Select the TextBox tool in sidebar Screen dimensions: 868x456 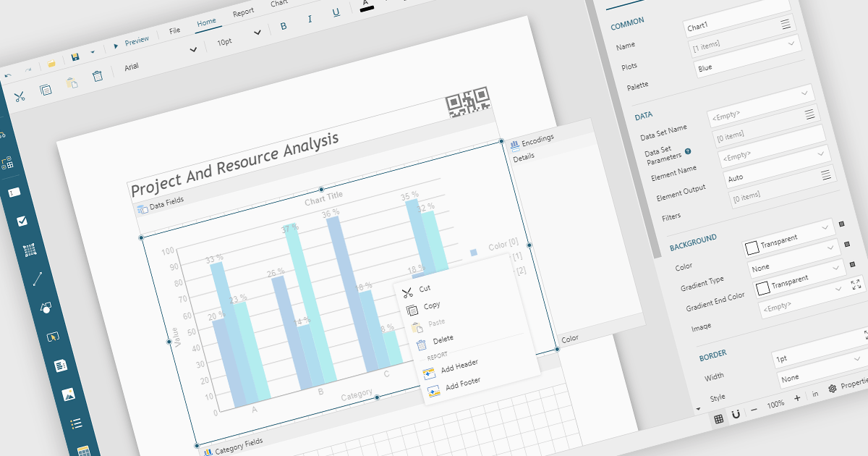(14, 193)
